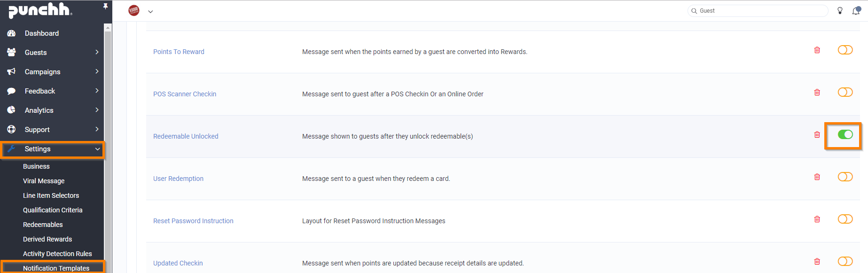Open the business selector dropdown arrow
The width and height of the screenshot is (868, 273).
click(150, 12)
